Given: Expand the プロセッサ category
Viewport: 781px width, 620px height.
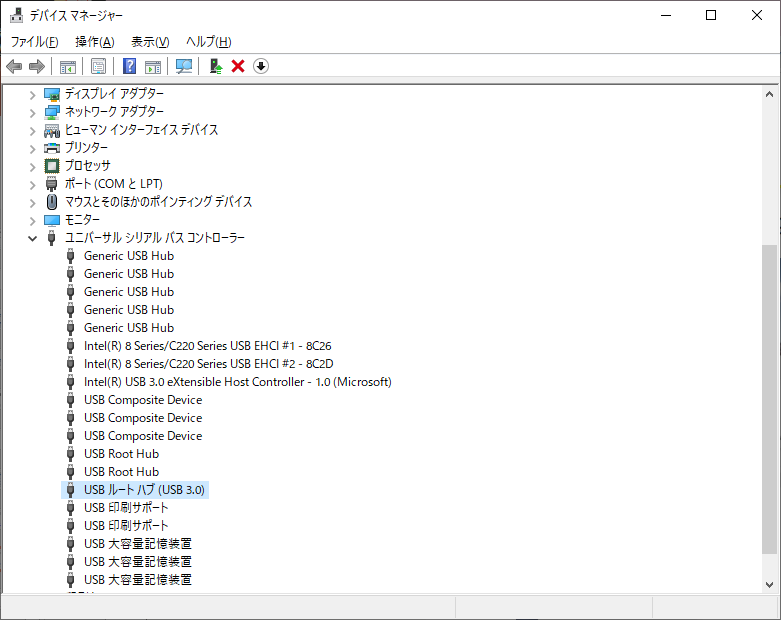Looking at the screenshot, I should click(x=32, y=166).
